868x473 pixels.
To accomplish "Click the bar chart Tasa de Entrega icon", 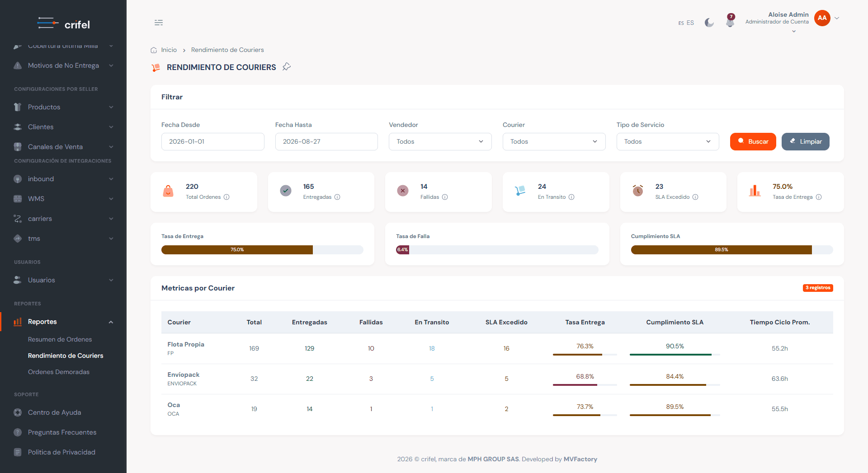I will [755, 191].
